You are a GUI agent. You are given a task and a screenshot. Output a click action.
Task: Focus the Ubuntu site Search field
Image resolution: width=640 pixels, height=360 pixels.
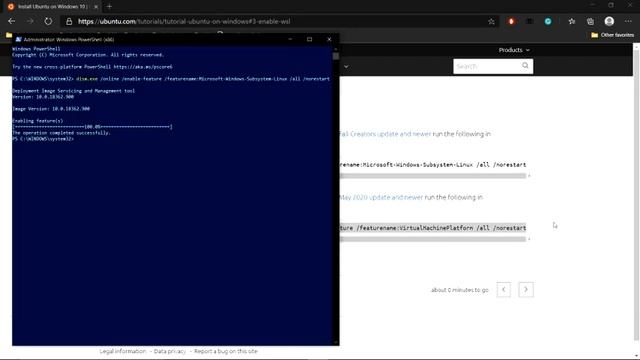click(x=487, y=66)
